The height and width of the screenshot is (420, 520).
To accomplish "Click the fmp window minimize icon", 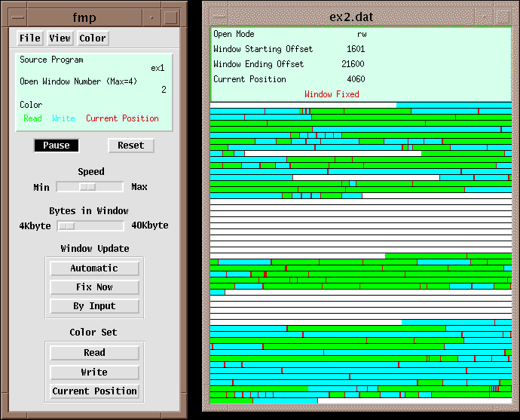I will (151, 17).
